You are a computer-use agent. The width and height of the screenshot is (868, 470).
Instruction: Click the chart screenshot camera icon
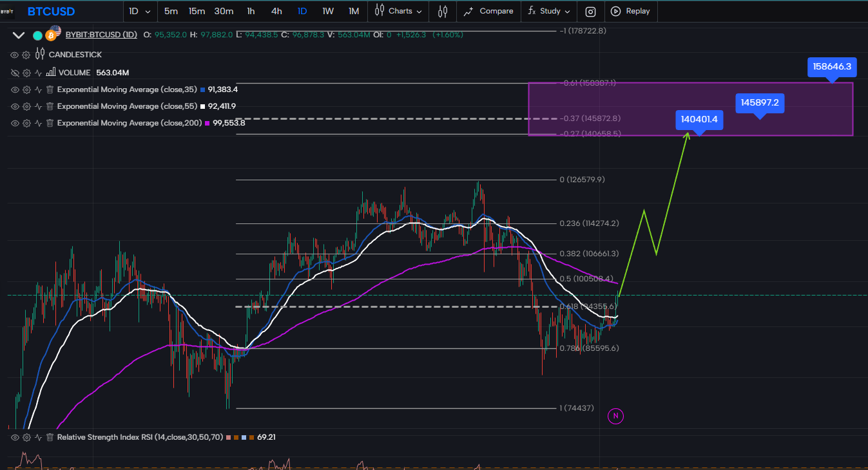pyautogui.click(x=590, y=11)
